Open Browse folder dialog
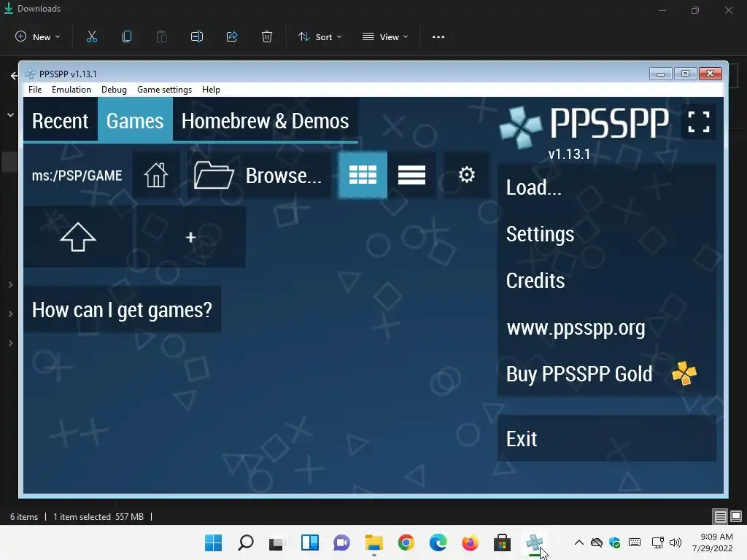 [259, 175]
